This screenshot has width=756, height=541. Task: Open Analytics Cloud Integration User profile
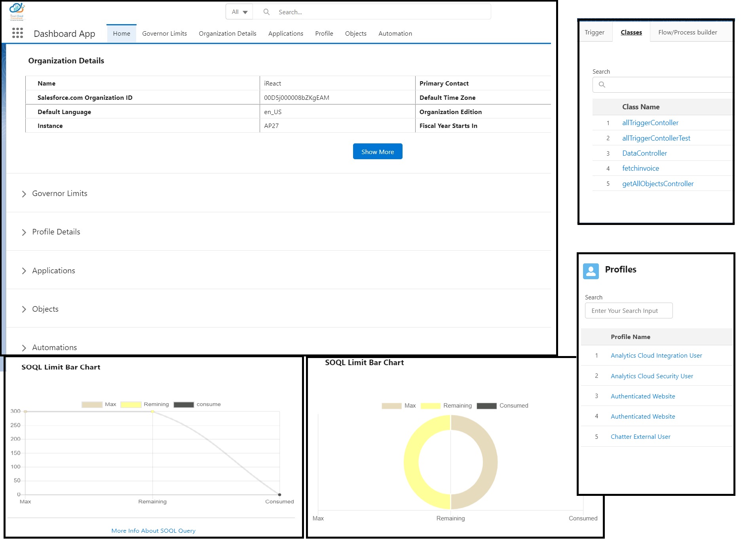click(656, 356)
